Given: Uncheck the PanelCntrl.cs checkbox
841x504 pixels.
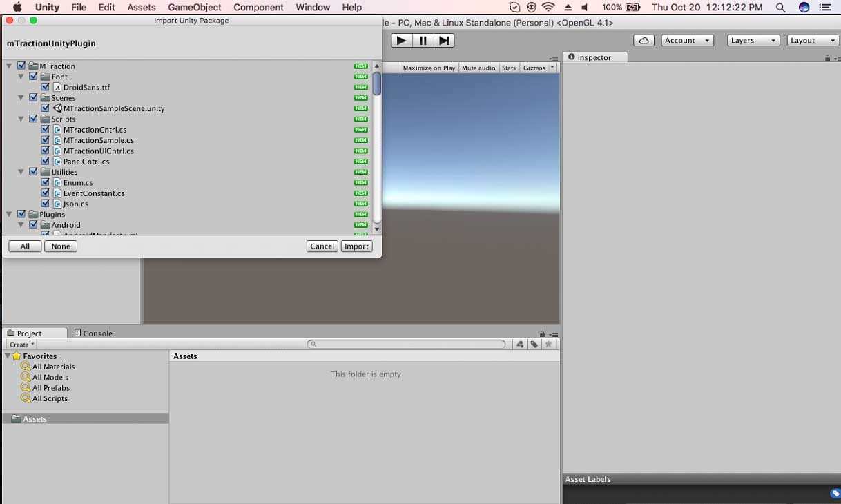Looking at the screenshot, I should [45, 162].
